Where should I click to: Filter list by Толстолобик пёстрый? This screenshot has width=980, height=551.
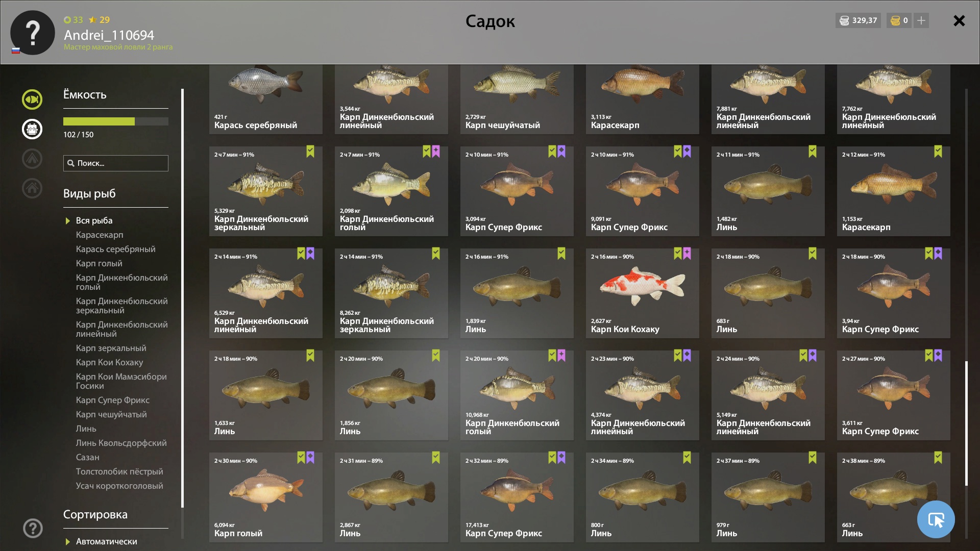click(119, 471)
